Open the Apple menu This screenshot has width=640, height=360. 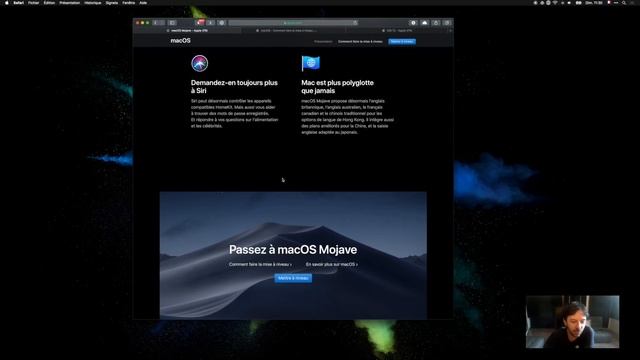[x=7, y=3]
